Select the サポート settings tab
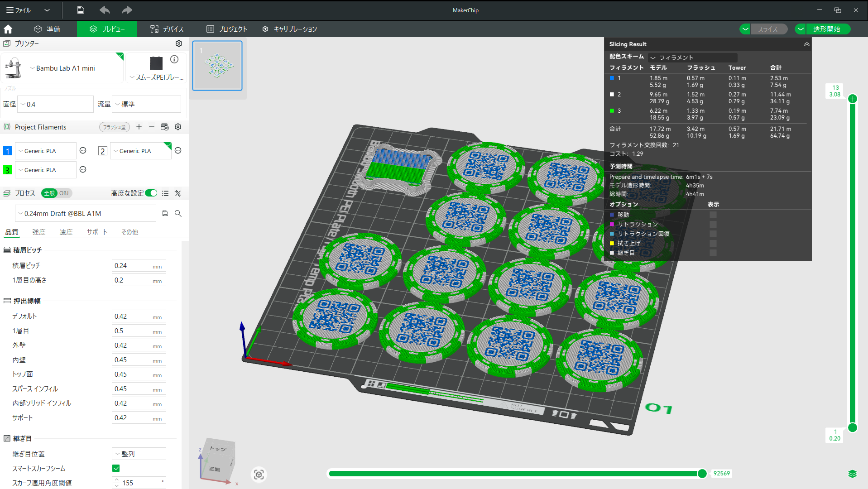This screenshot has height=489, width=868. click(97, 232)
